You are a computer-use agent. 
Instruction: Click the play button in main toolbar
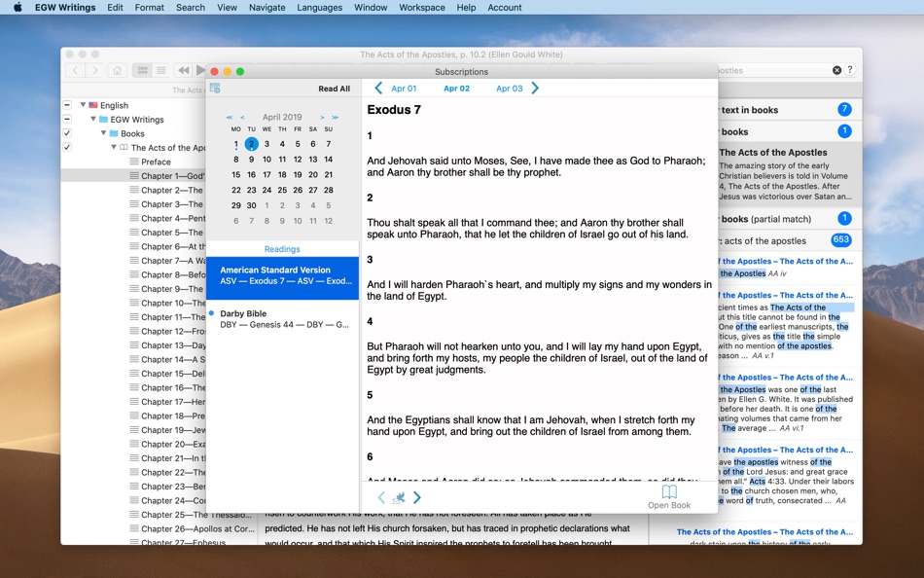201,70
